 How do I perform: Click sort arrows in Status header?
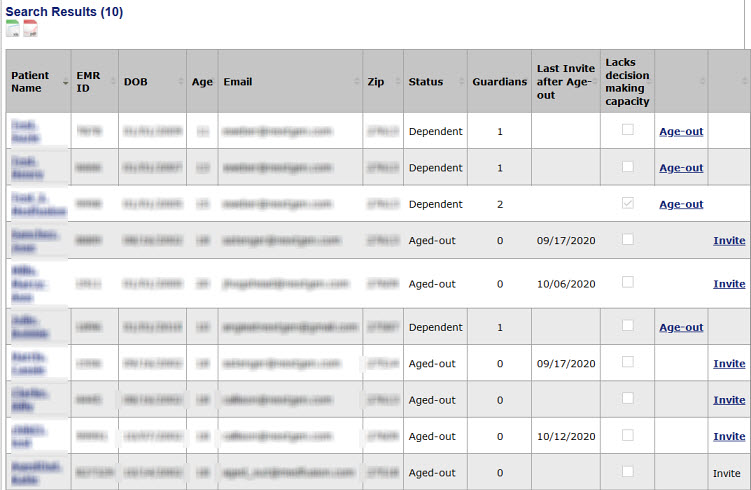(461, 81)
